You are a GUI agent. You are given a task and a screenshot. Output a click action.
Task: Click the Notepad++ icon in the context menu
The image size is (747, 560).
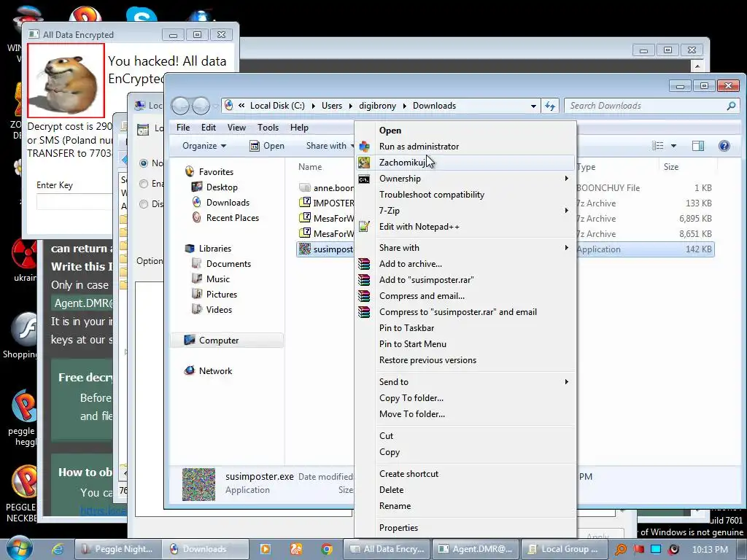(364, 227)
